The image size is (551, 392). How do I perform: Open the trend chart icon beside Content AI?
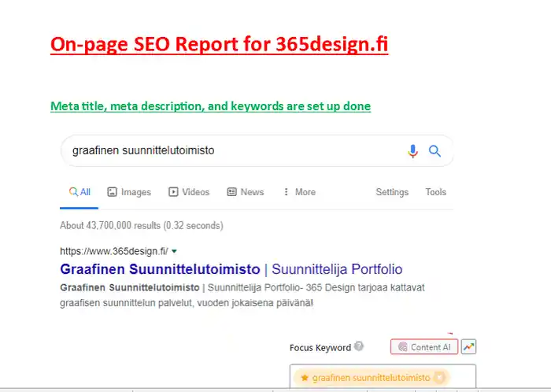tap(469, 347)
